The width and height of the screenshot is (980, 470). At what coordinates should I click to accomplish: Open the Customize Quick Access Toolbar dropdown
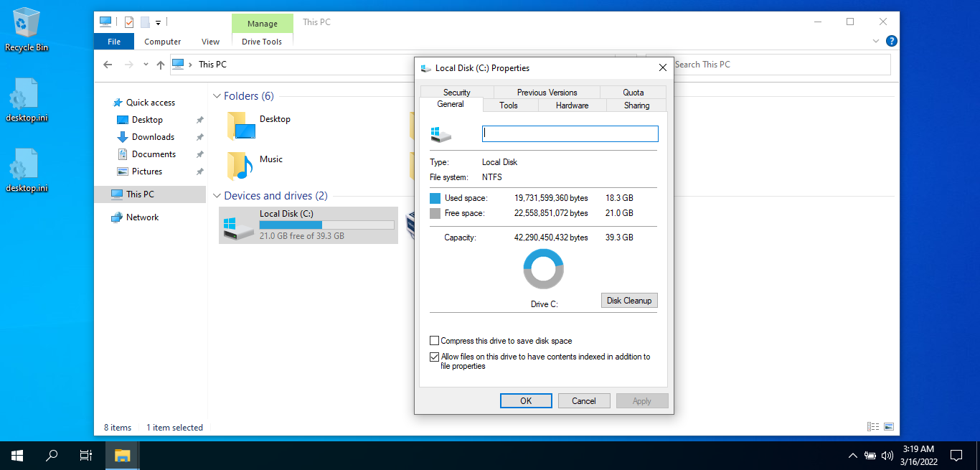(158, 23)
